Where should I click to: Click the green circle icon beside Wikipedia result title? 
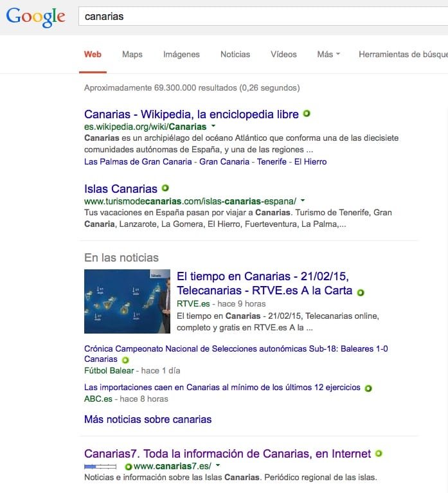pyautogui.click(x=307, y=114)
